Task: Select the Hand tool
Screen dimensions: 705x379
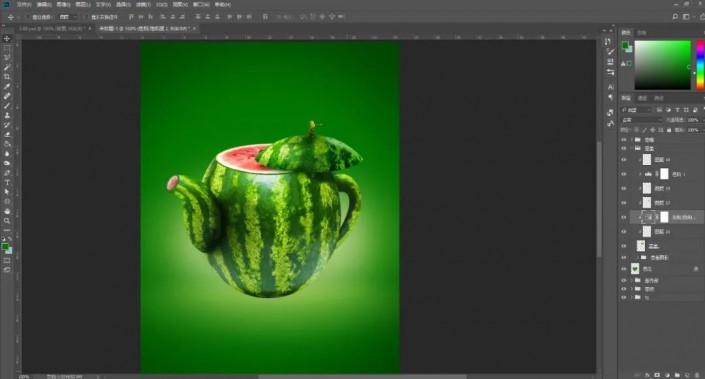Action: pyautogui.click(x=7, y=211)
